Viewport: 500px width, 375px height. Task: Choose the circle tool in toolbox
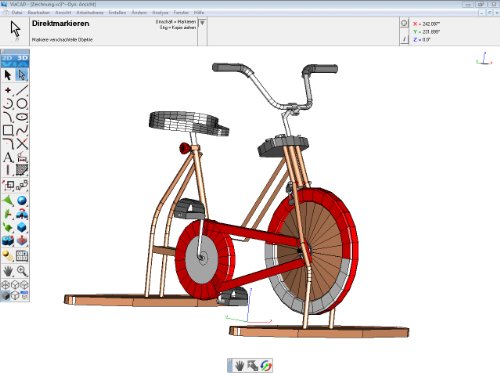pos(22,104)
